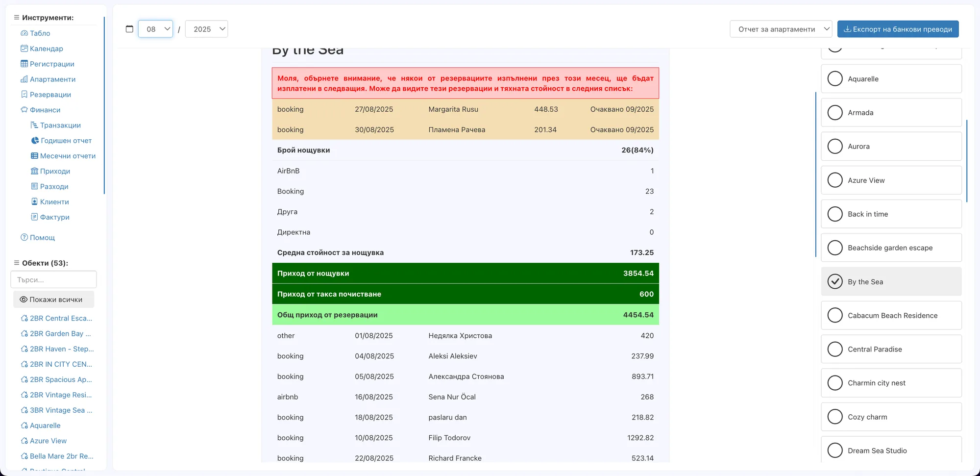Click the apartment list vertical scrollbar
The image size is (980, 476).
[x=967, y=161]
